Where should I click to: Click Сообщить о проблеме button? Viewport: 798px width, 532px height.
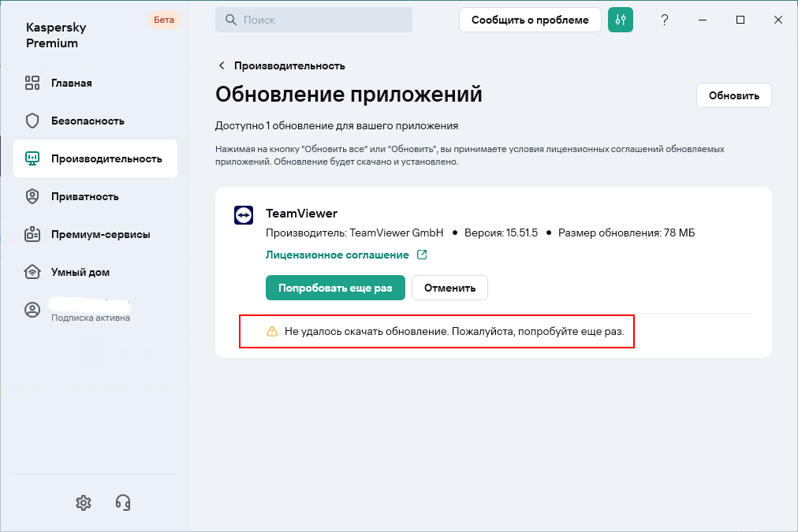(530, 20)
